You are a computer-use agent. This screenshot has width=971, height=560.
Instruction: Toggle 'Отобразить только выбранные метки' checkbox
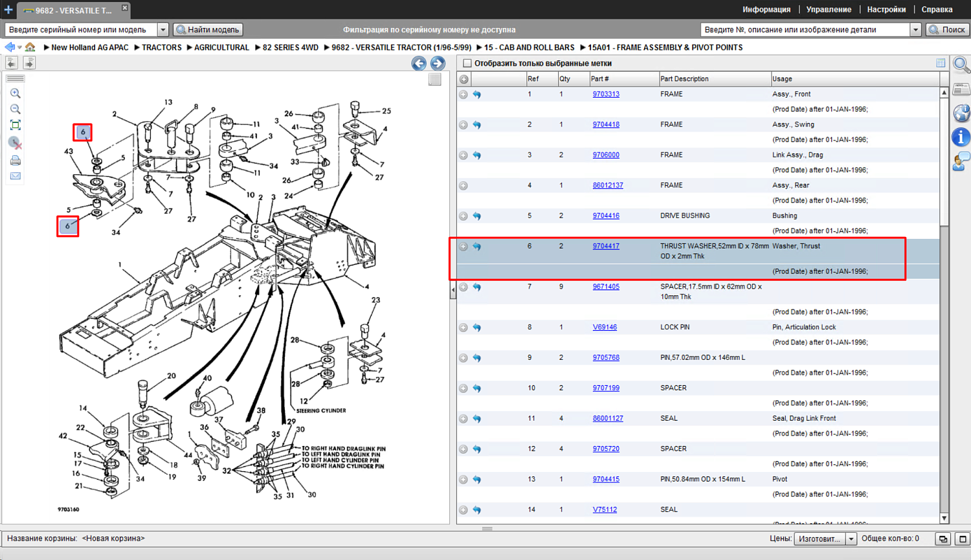(x=467, y=63)
